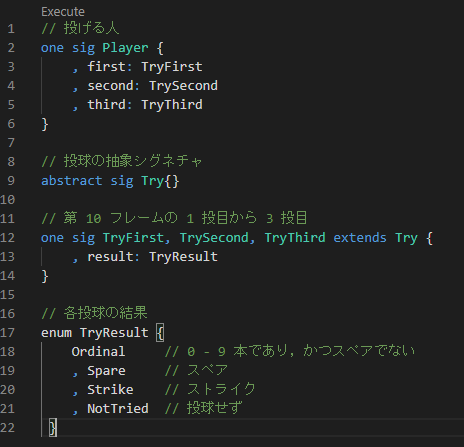464x447 pixels.
Task: Click the 'abstract' keyword on line 9
Action: click(x=71, y=181)
